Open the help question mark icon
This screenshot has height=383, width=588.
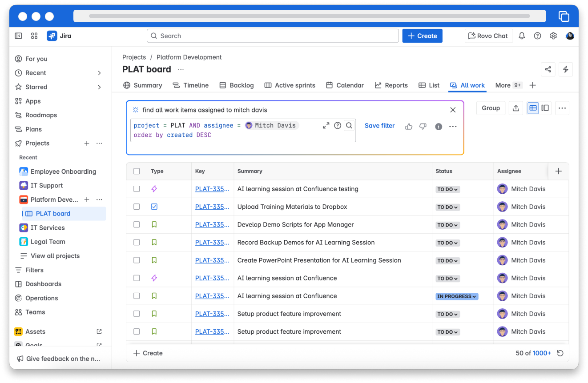(x=537, y=36)
